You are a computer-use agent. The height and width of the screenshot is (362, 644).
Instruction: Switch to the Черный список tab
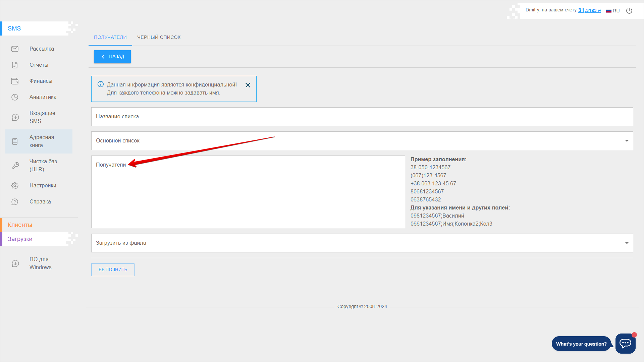(159, 37)
